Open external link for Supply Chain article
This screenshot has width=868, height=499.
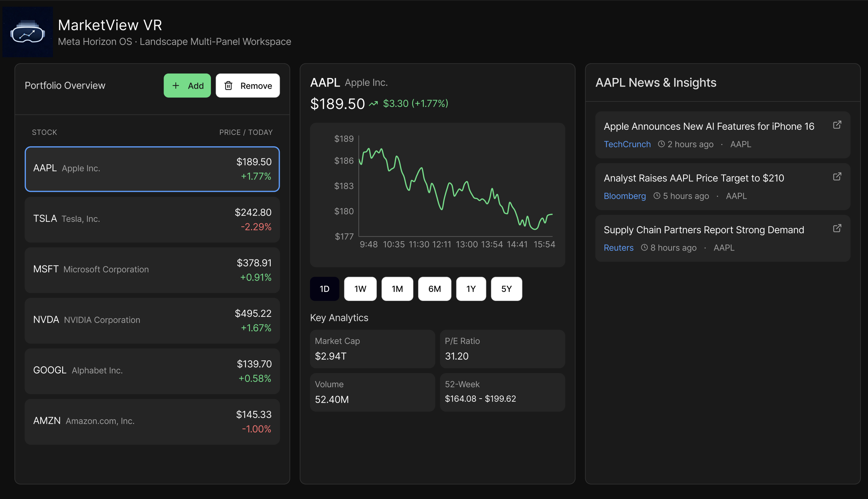coord(837,228)
